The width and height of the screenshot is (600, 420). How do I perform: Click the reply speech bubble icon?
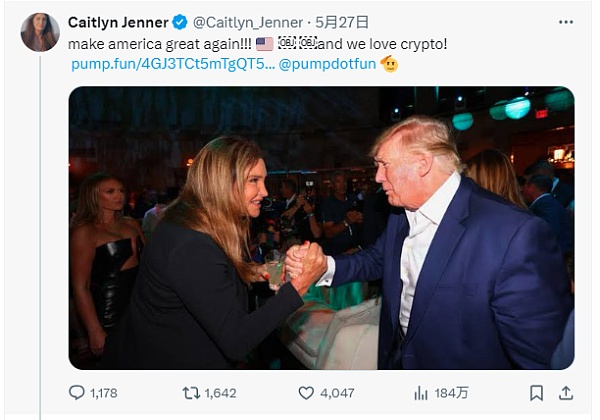(76, 393)
